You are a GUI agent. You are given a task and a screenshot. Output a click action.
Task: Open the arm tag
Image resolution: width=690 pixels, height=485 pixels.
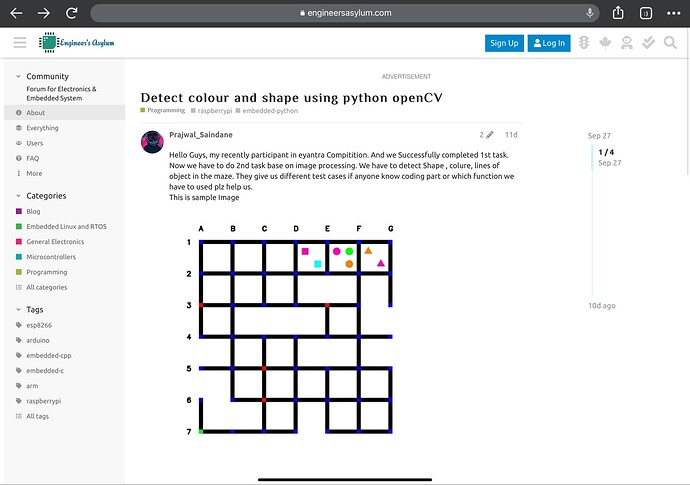pyautogui.click(x=65, y=386)
